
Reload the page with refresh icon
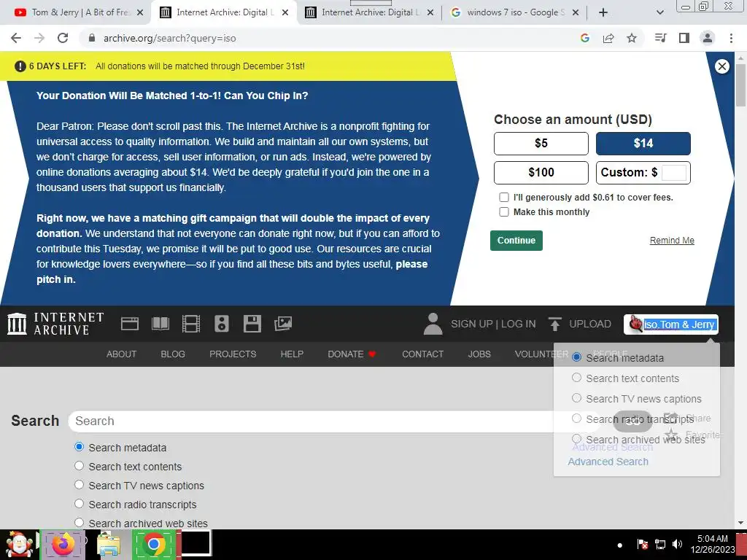pos(63,38)
